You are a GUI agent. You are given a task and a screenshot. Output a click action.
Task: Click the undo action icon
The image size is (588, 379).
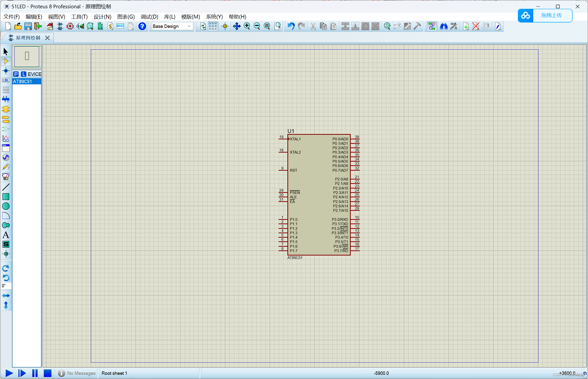pos(291,27)
